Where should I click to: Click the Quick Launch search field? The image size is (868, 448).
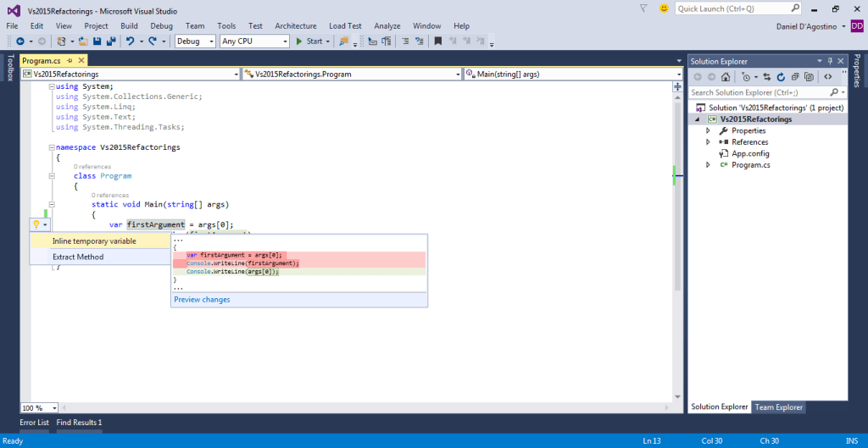click(x=733, y=8)
